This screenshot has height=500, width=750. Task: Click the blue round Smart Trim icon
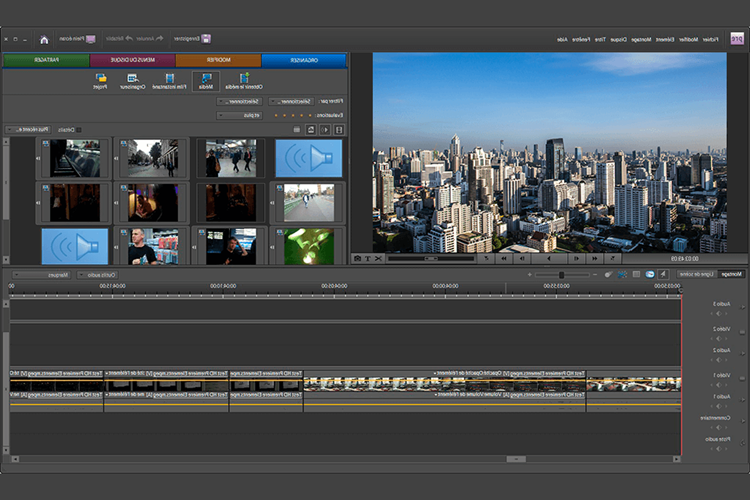click(x=650, y=274)
